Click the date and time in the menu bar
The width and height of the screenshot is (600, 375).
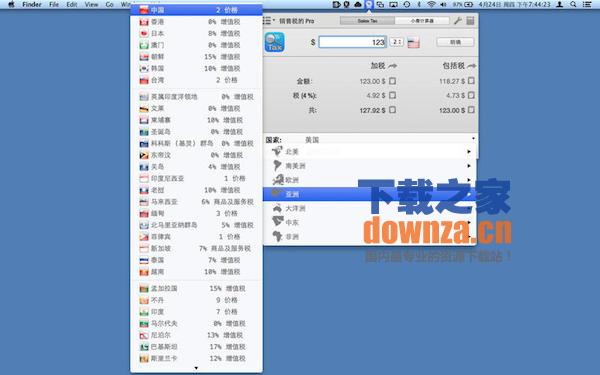click(x=515, y=5)
